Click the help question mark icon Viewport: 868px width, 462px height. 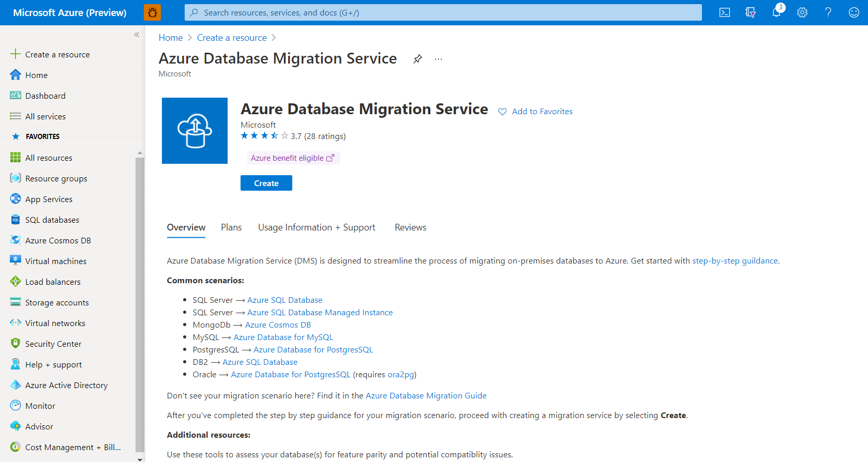tap(828, 12)
